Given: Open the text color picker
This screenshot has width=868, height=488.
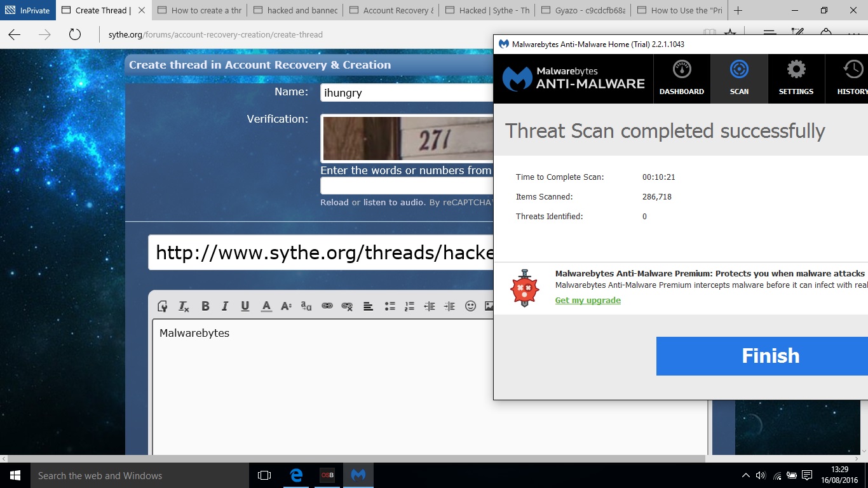Looking at the screenshot, I should point(266,306).
